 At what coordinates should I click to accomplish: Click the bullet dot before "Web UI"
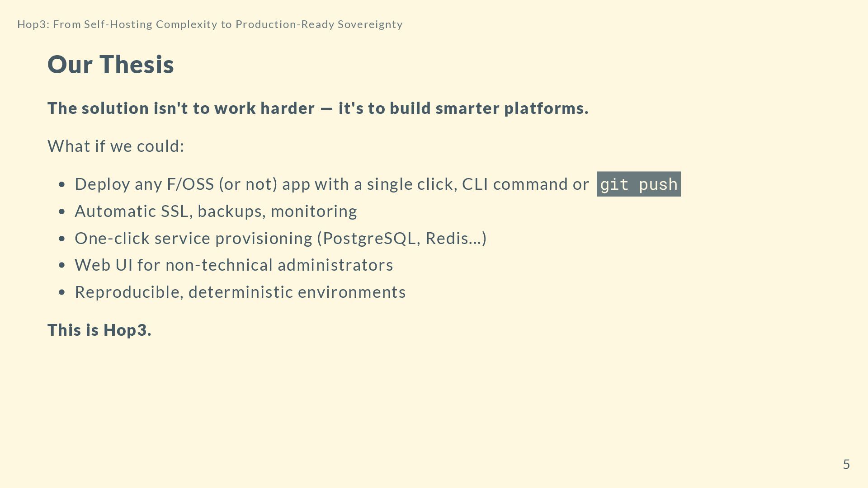pos(62,266)
